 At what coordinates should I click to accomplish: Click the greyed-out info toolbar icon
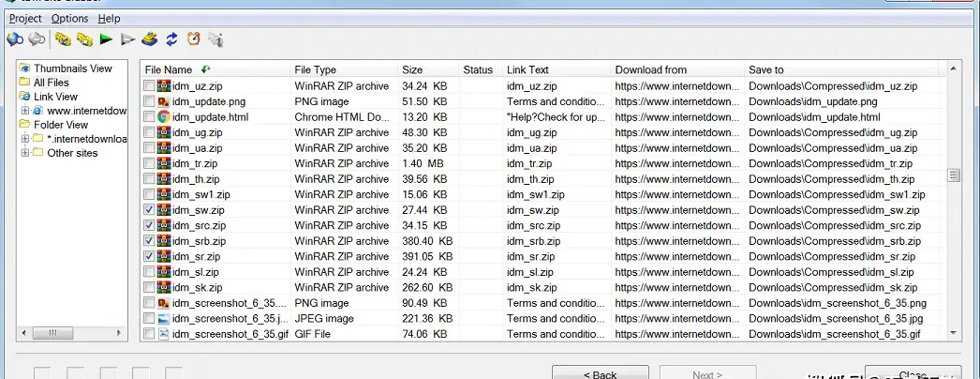click(x=215, y=39)
